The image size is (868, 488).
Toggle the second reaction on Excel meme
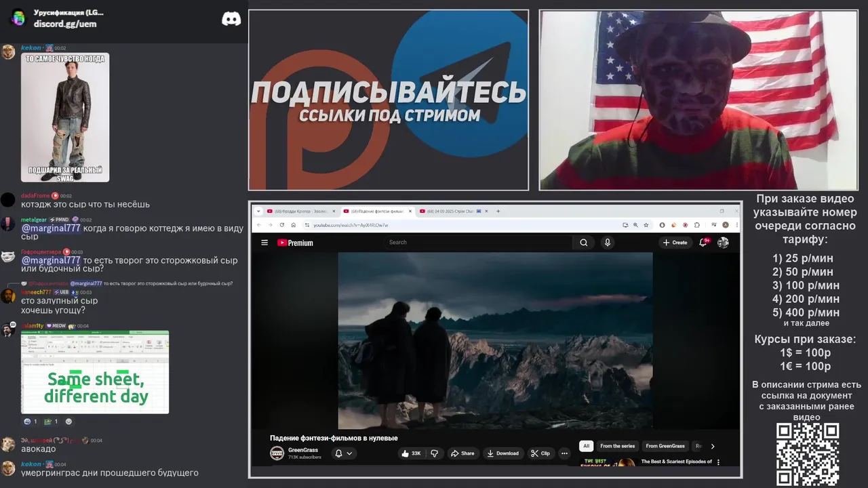pos(52,422)
